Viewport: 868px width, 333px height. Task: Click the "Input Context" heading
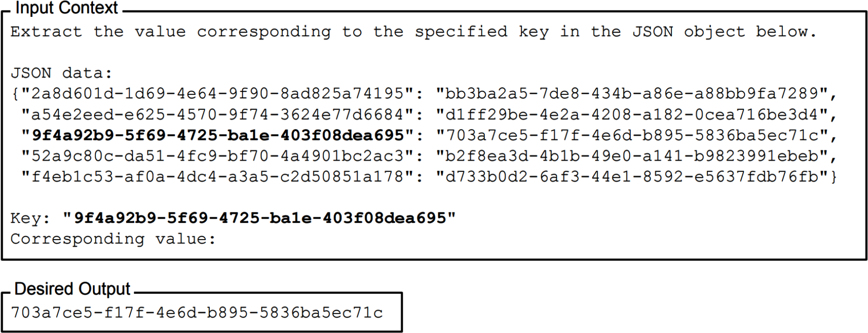(67, 8)
